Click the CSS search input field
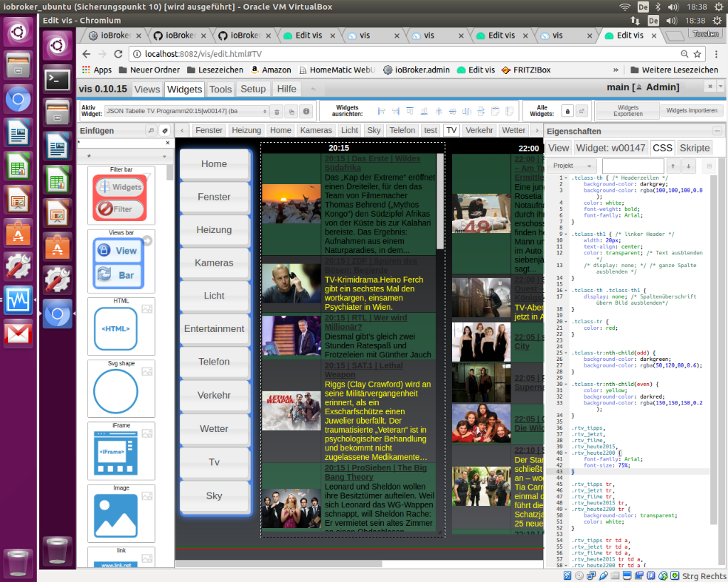 pos(632,166)
